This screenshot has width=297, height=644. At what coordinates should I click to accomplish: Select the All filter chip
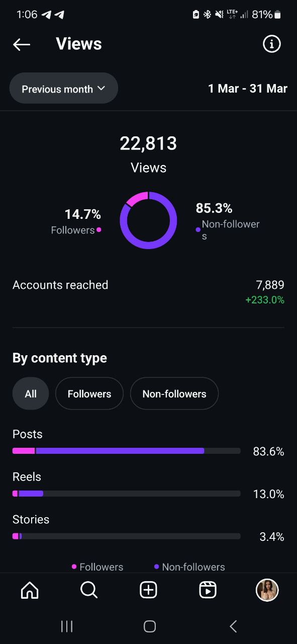31,393
